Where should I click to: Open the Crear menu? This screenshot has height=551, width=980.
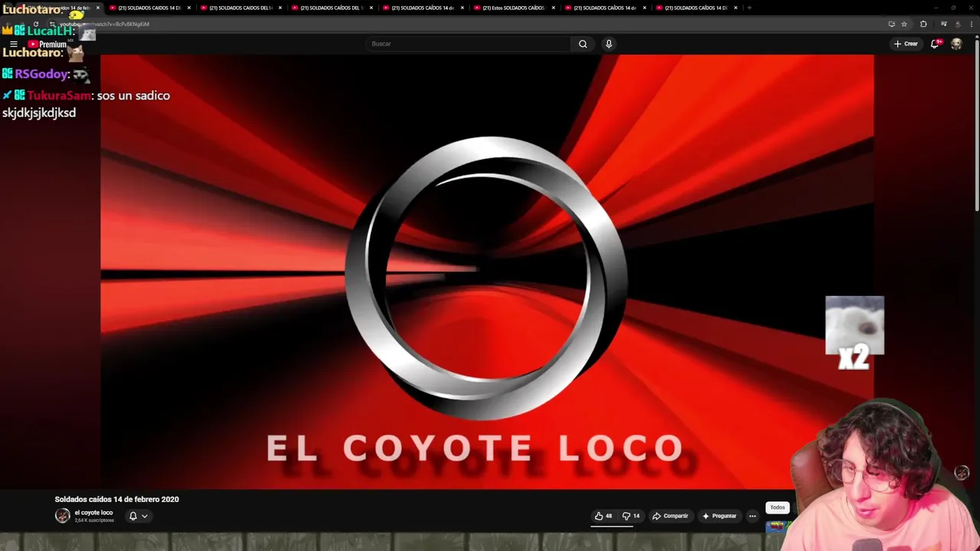click(x=906, y=44)
